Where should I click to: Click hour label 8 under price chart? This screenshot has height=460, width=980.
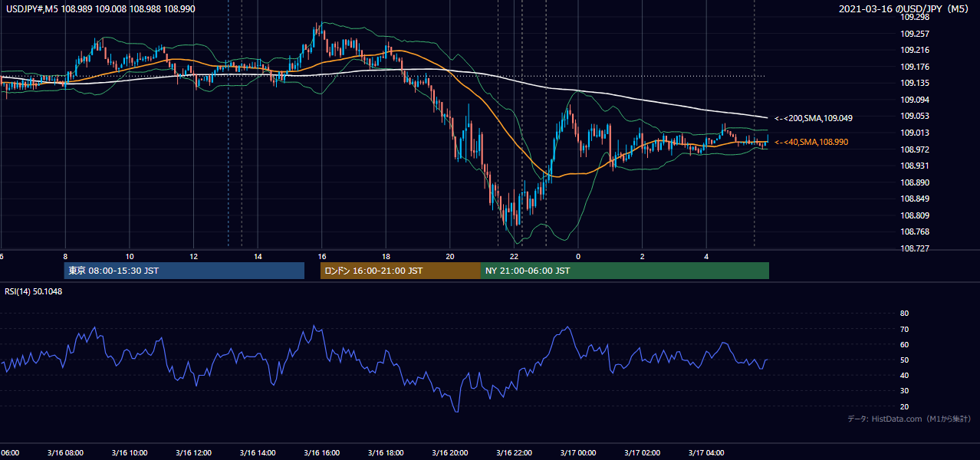[65, 257]
